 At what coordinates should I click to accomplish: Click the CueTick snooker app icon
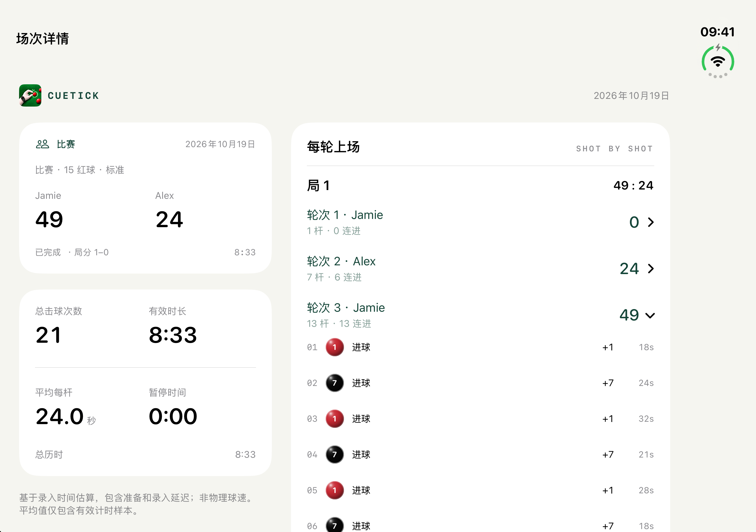pyautogui.click(x=30, y=95)
